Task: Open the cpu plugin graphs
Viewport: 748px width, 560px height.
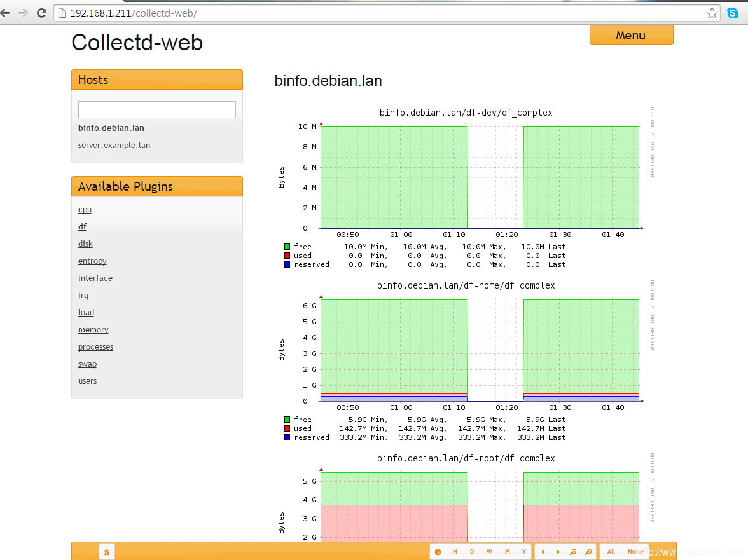Action: (85, 210)
